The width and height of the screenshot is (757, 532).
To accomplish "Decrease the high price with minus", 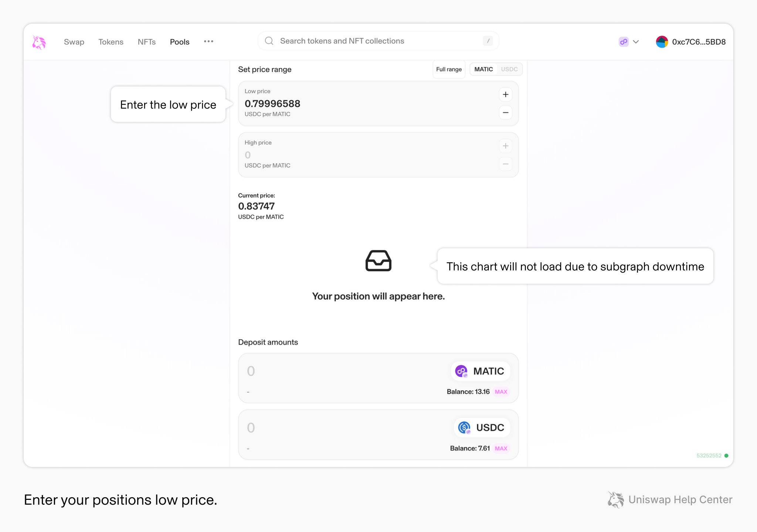I will click(506, 164).
